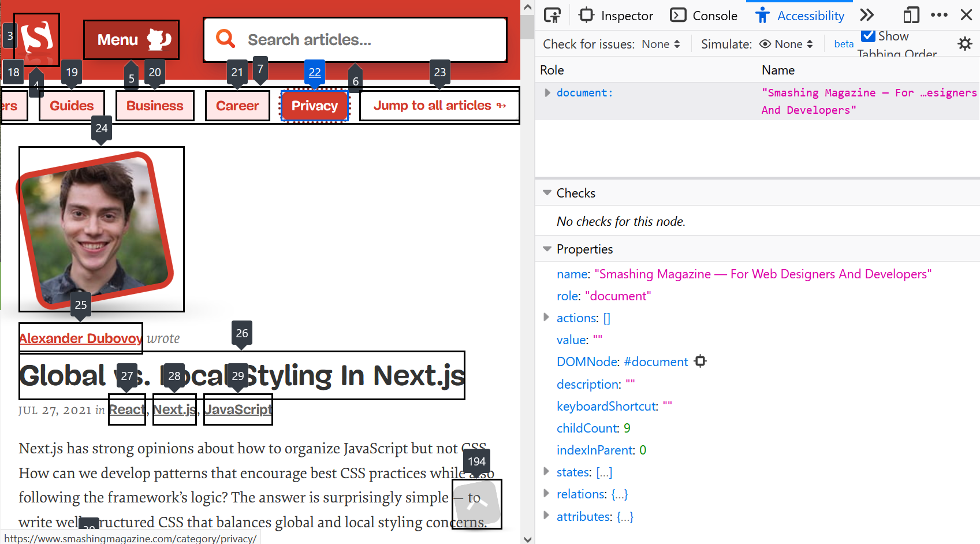
Task: Click the Jump to all articles link
Action: coord(437,105)
